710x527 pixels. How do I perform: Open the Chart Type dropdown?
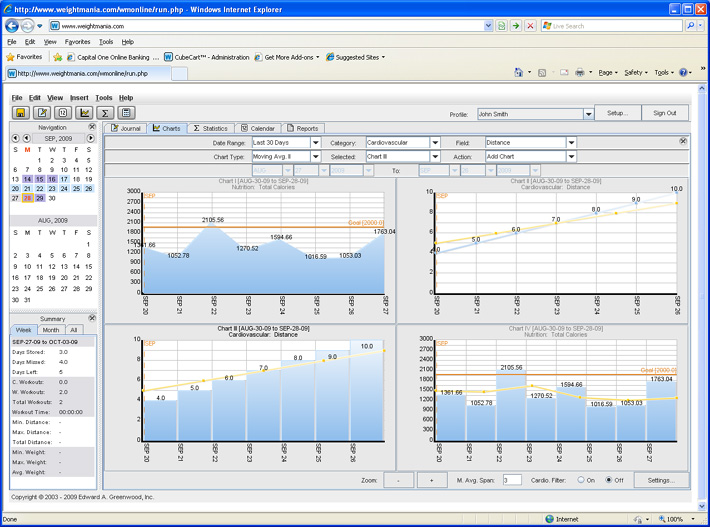[x=316, y=157]
